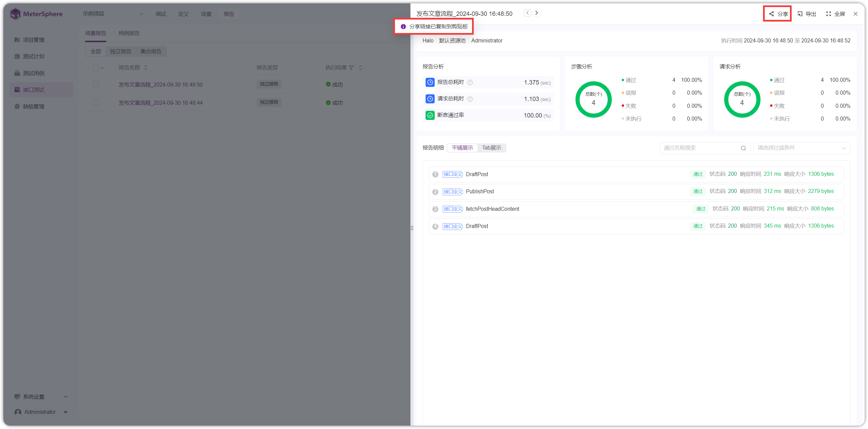Image resolution: width=868 pixels, height=429 pixels.
Task: Open 缺陷管理 in sidebar
Action: pos(41,106)
